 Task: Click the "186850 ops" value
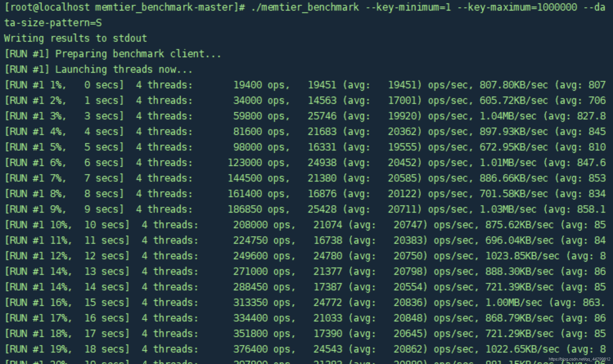[258, 210]
